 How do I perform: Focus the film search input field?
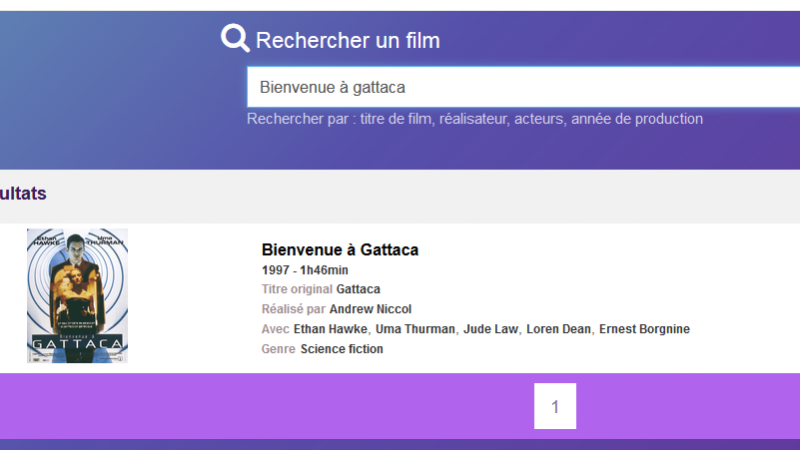(520, 87)
